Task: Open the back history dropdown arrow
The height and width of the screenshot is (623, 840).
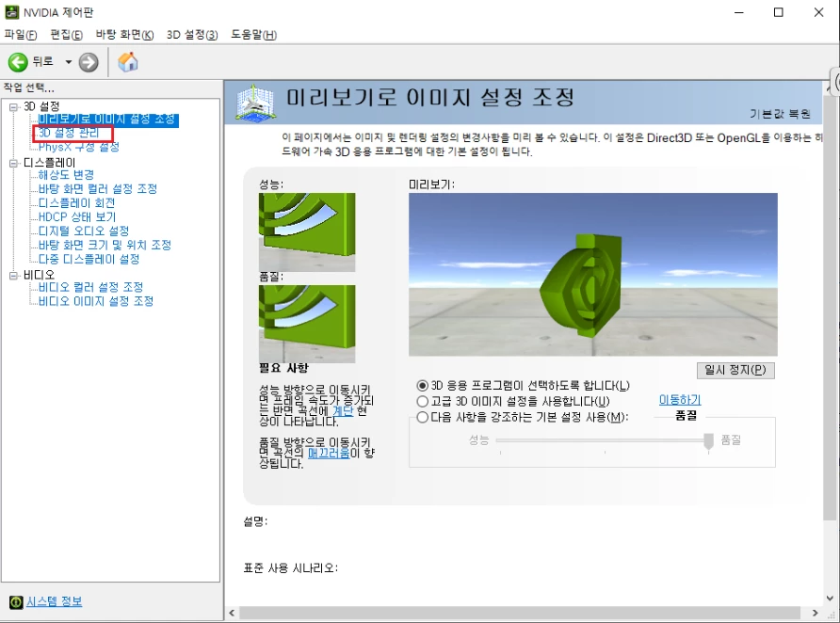Action: (x=69, y=62)
